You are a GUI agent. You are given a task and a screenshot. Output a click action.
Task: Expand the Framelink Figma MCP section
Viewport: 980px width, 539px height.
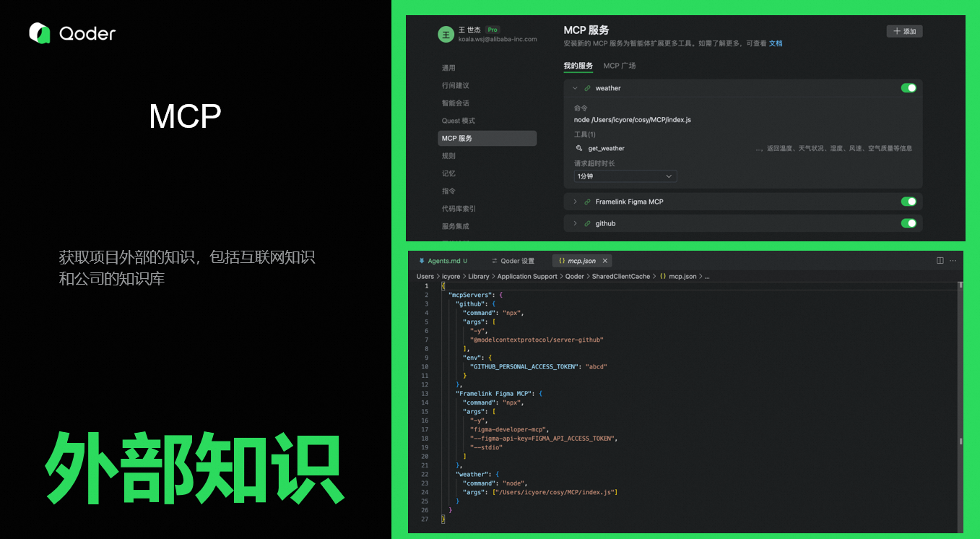tap(575, 202)
